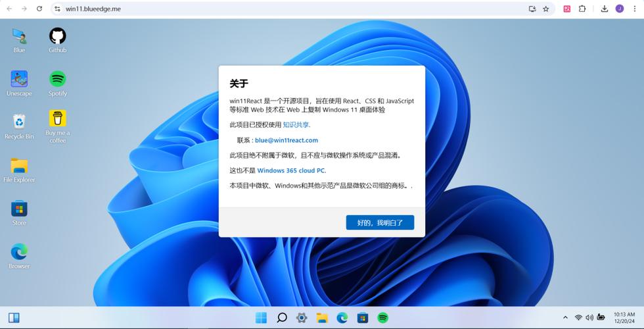Viewport: 644px width, 329px height.
Task: Open the Wi-Fi tray icon
Action: pyautogui.click(x=578, y=317)
